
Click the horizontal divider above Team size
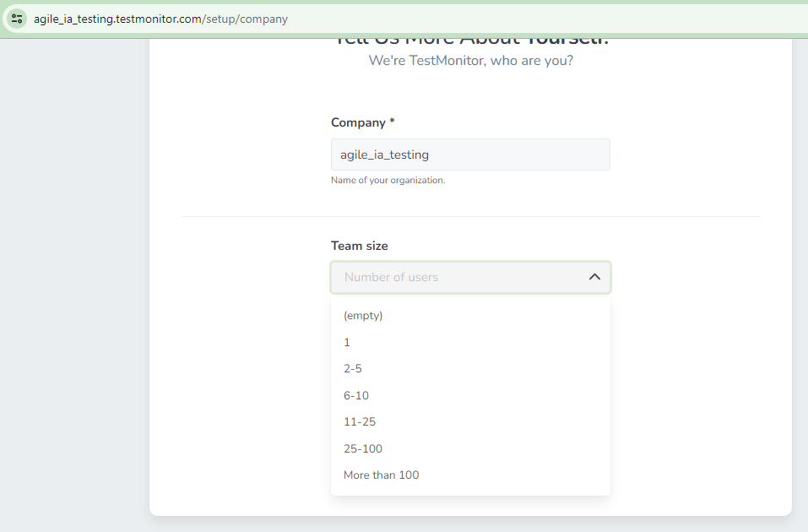tap(470, 216)
